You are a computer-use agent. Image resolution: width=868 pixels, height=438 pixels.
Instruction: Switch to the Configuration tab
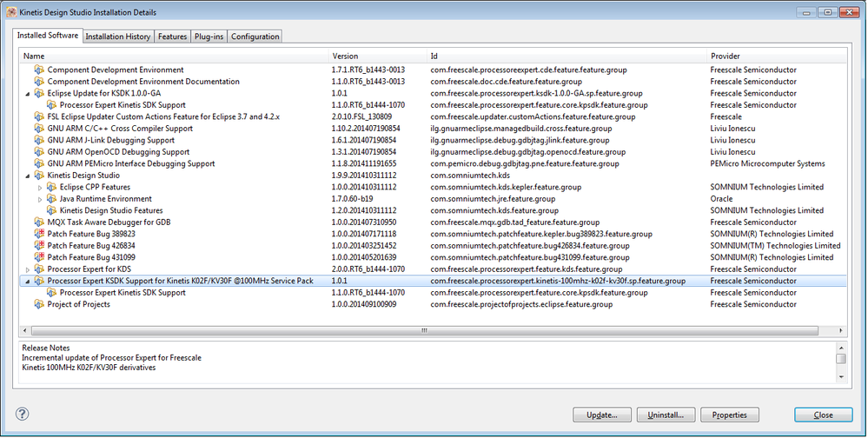tap(255, 36)
